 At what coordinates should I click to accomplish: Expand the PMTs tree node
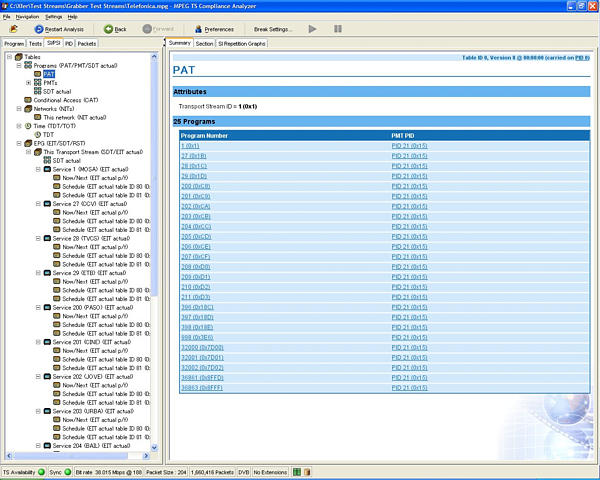point(29,82)
